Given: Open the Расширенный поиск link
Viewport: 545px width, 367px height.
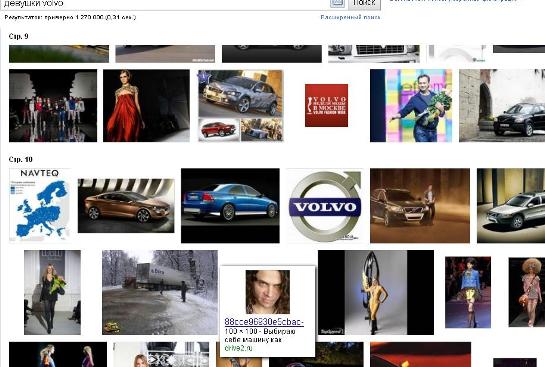Looking at the screenshot, I should coord(350,17).
